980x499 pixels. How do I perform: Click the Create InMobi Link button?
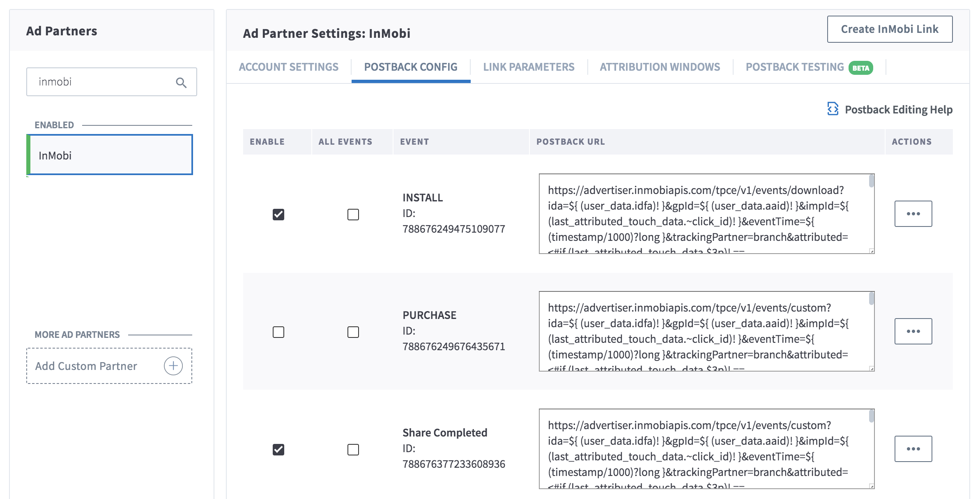890,29
